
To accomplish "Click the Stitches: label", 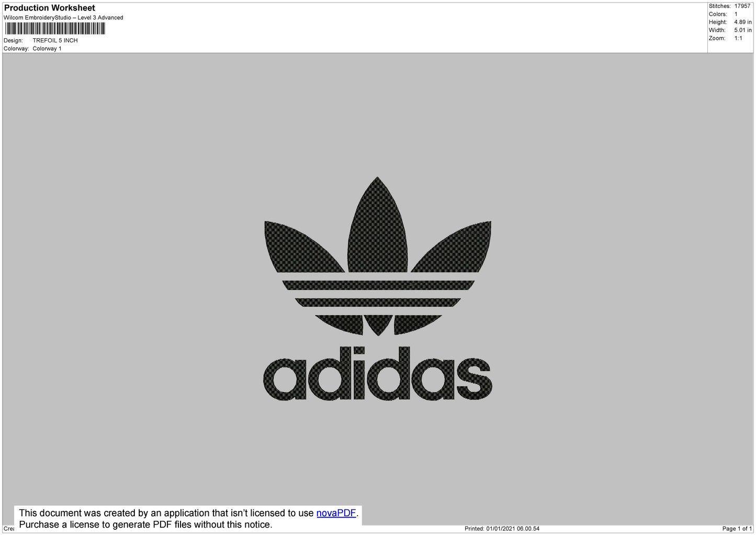I will coord(719,6).
